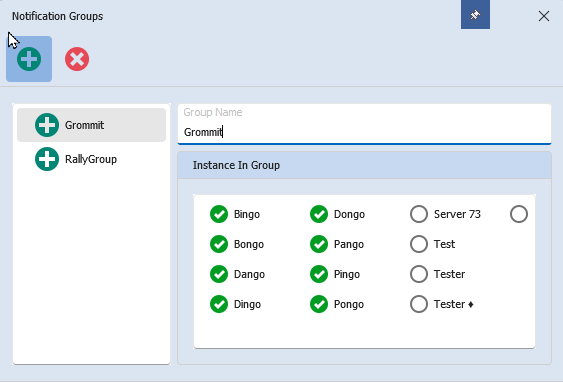Click the red delete group icon
Viewport: 563px width, 382px height.
click(77, 59)
